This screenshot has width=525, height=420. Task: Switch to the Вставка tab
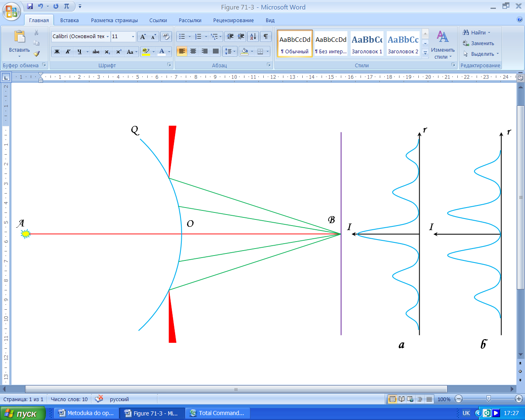point(69,20)
